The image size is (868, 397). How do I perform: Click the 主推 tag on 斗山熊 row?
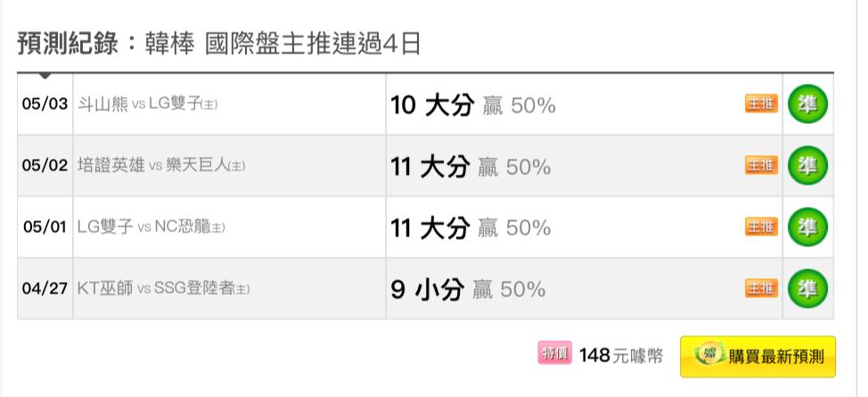[x=761, y=103]
